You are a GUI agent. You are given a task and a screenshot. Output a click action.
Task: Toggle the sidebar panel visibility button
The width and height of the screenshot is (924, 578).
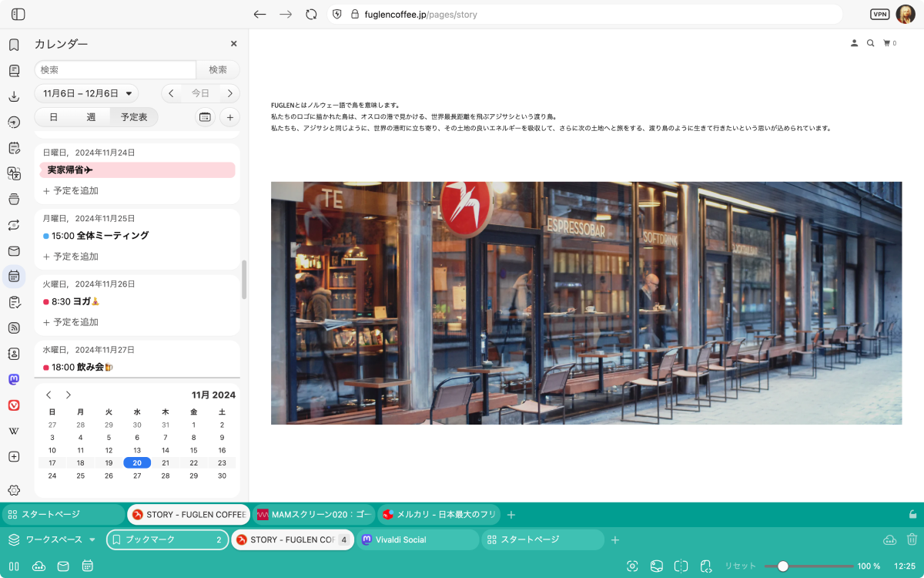(18, 14)
